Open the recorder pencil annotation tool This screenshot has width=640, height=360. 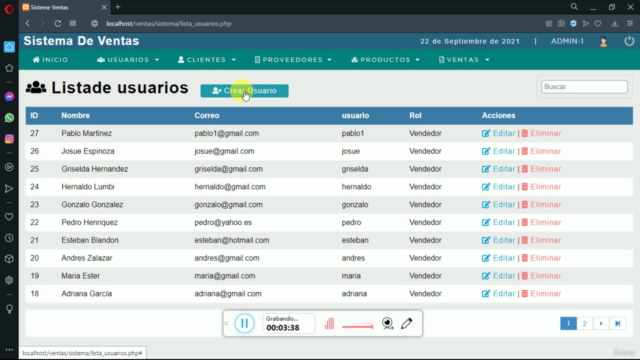click(x=407, y=323)
